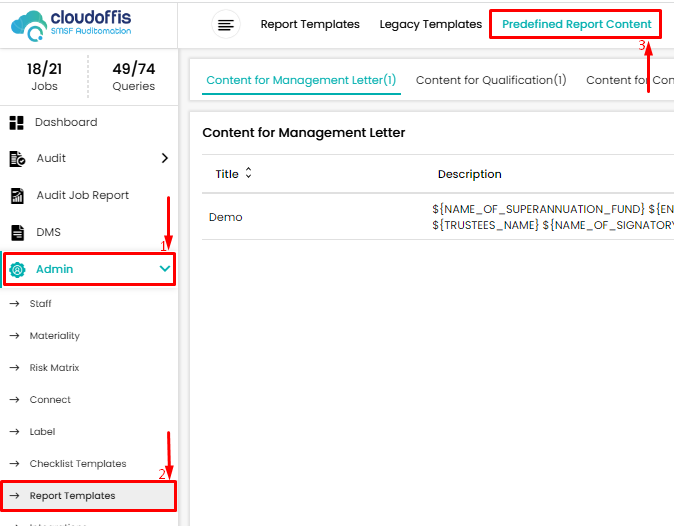Click the arrow icon beside Label
This screenshot has height=526, width=674.
[15, 431]
